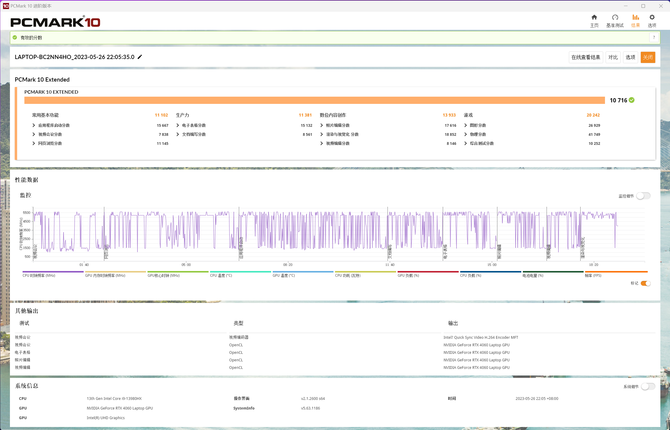Click the Intel(R) UHD Graphics GPU value
Screen dimensions: 670x430
(106, 418)
